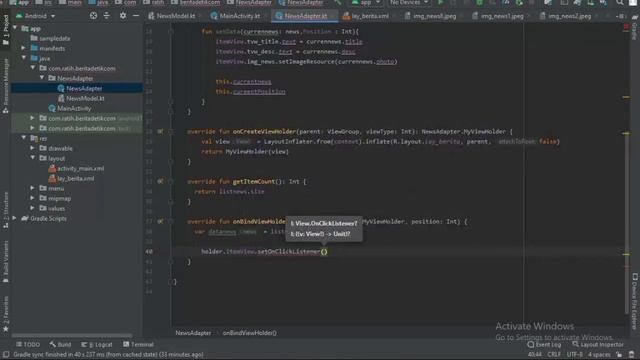
Task: Switch to the NewsModel.kt editor tab
Action: point(175,16)
